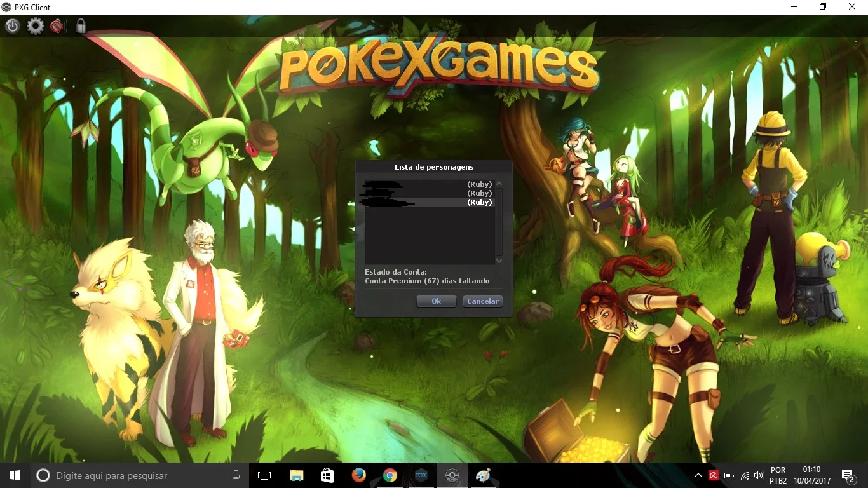Click the POR PTB2 language indicator
Screen dimensions: 868x488
pyautogui.click(x=778, y=475)
